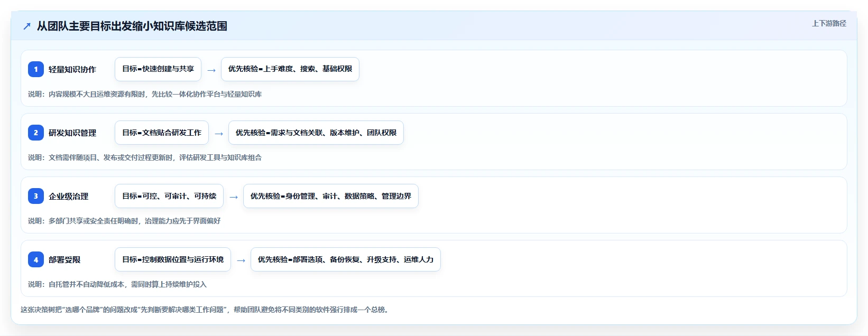868x336 pixels.
Task: Click the title 从团队主要目标出发缩小知识库候选范围
Action: [132, 26]
